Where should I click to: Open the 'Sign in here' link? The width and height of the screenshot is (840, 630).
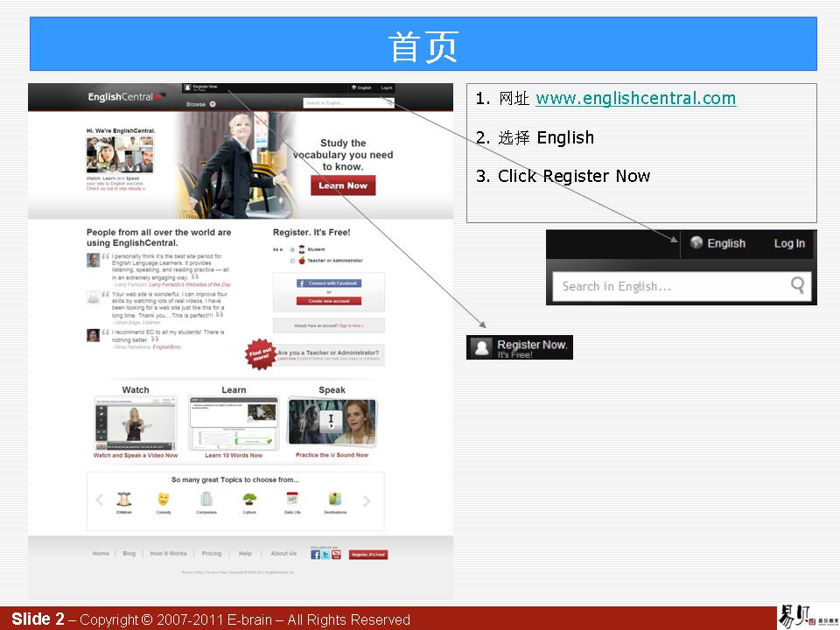tap(351, 325)
